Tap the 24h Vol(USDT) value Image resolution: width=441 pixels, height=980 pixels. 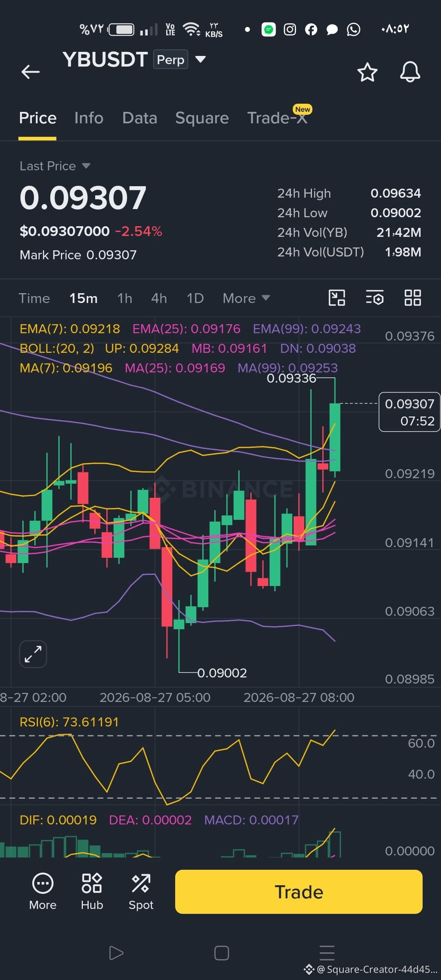coord(403,252)
